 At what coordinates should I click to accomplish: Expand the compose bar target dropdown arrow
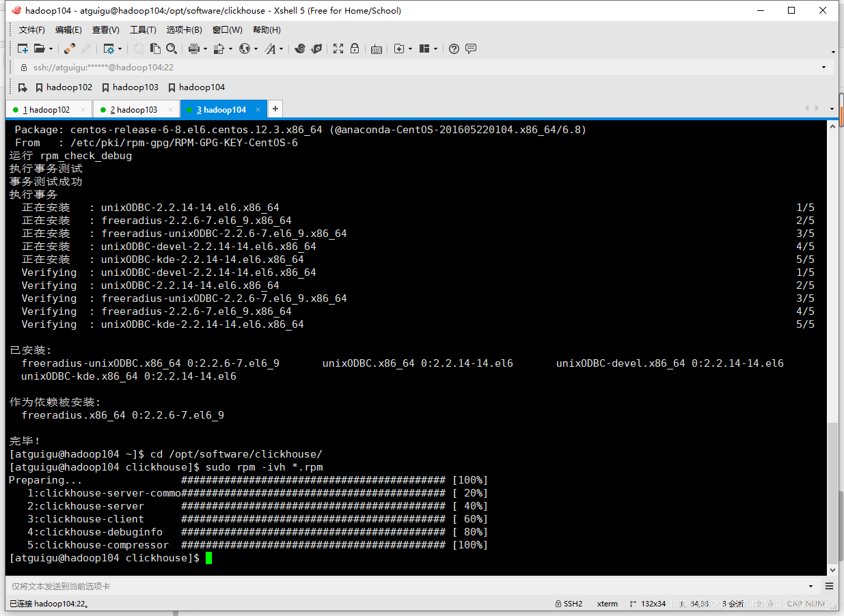coord(811,586)
